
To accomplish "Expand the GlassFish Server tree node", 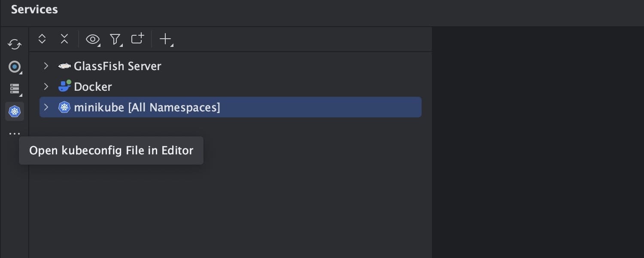I will [46, 66].
